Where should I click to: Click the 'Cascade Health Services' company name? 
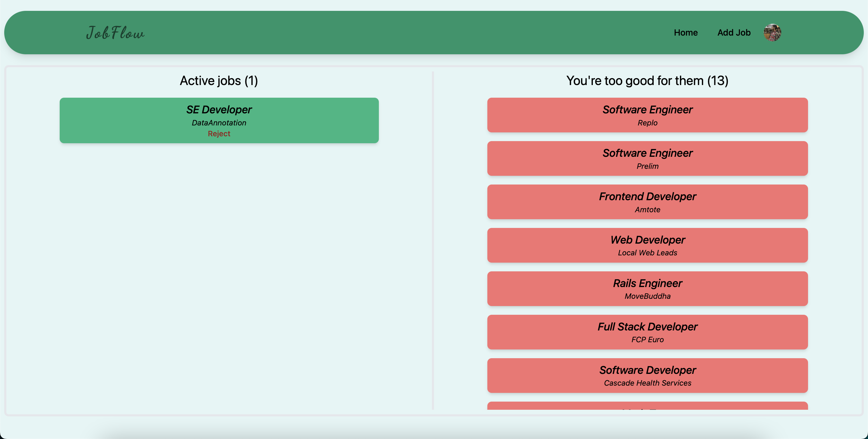pos(647,383)
